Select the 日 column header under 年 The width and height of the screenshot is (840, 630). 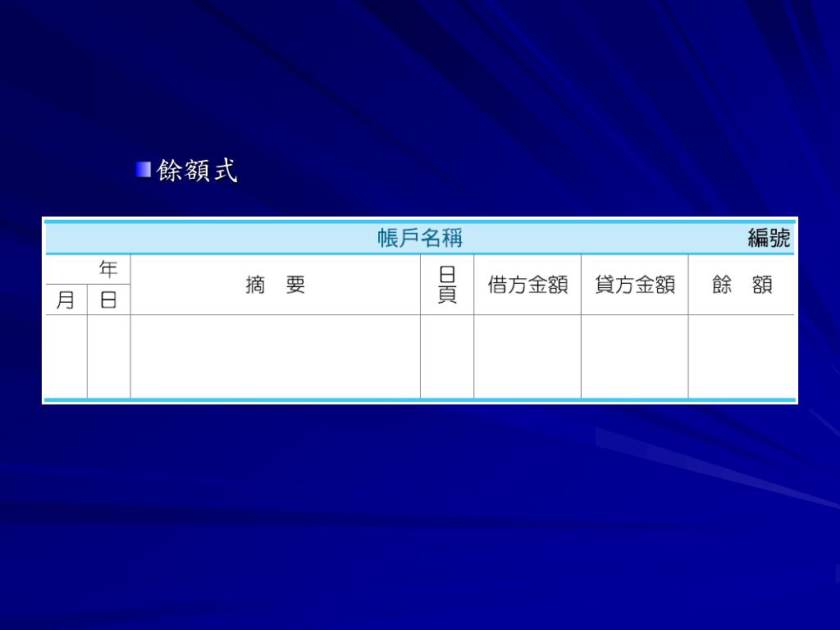[x=109, y=299]
